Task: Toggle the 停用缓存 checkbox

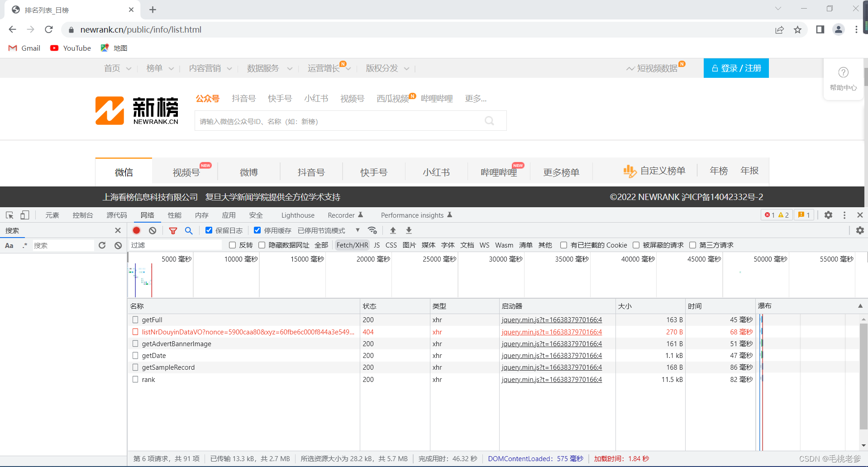Action: (x=257, y=230)
